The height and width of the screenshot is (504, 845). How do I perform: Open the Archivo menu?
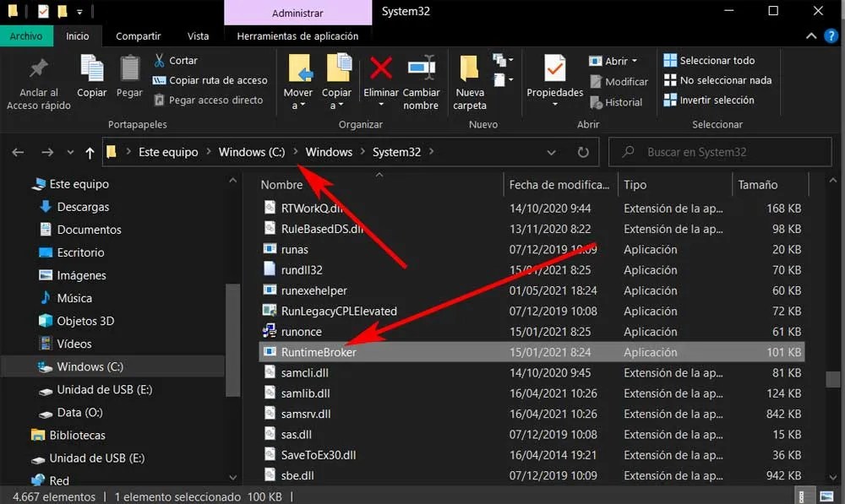point(26,35)
